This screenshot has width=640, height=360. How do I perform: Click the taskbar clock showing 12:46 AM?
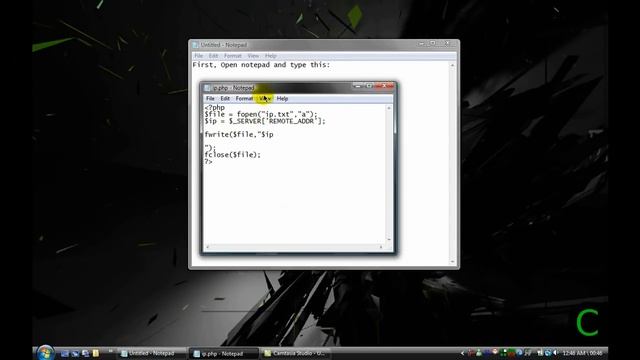click(x=582, y=353)
